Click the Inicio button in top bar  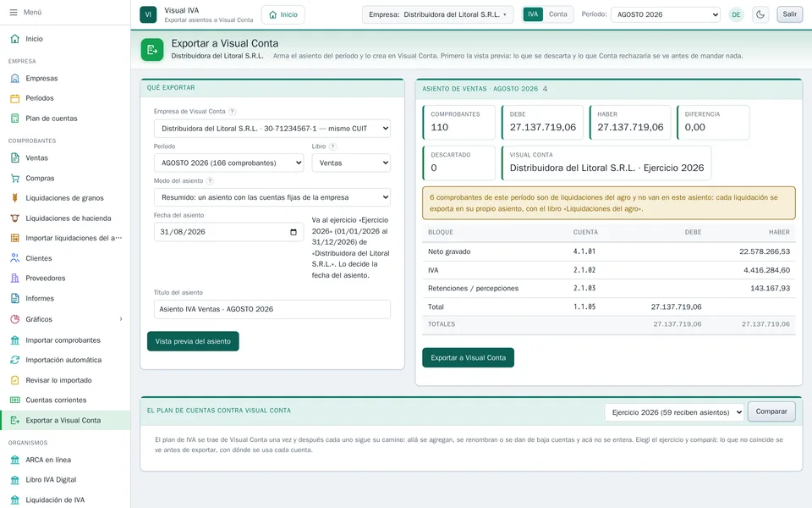pyautogui.click(x=283, y=14)
